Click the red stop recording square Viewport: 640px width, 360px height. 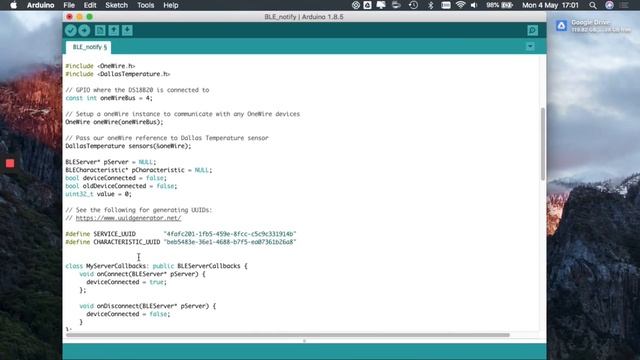(10, 164)
